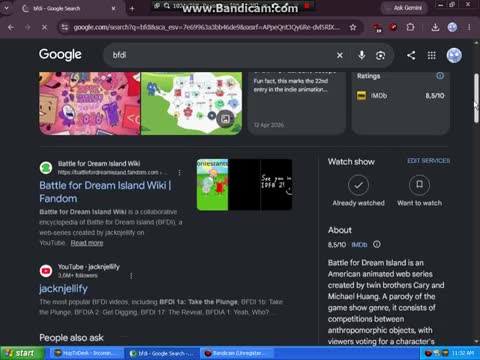Search by image with Google Lens icon
This screenshot has width=480, height=360.
(380, 55)
